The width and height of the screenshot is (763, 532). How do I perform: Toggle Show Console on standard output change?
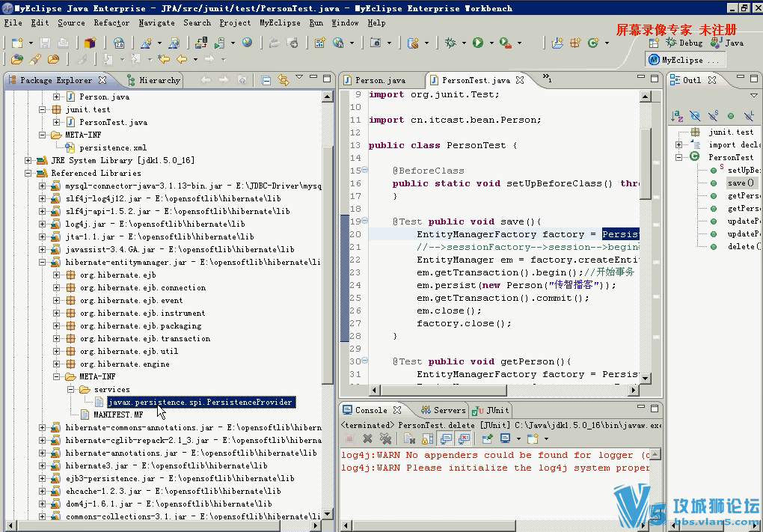pos(446,438)
